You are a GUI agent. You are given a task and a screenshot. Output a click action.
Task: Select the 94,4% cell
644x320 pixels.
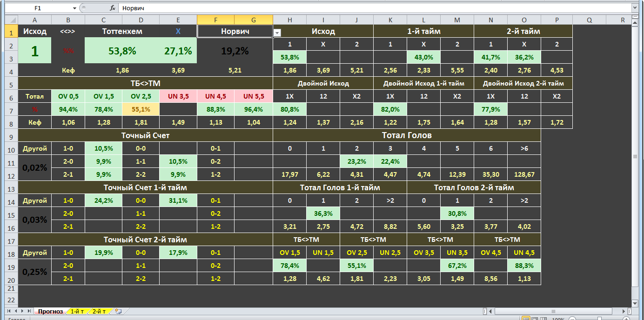[x=68, y=109]
